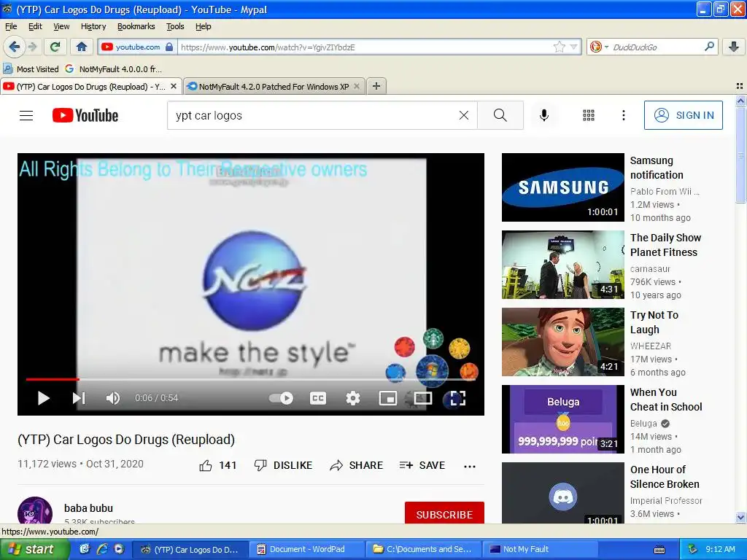Go to the YouTube home logo
747x560 pixels.
85,115
